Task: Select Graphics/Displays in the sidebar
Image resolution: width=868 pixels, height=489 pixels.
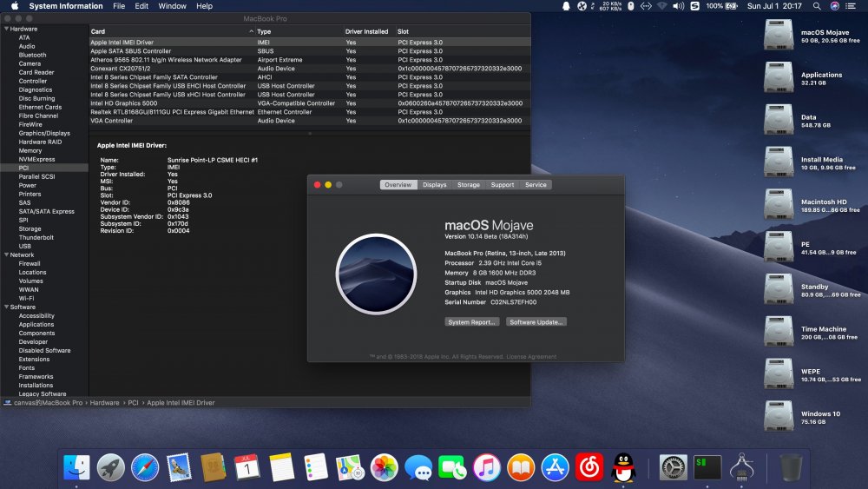Action: pos(44,134)
